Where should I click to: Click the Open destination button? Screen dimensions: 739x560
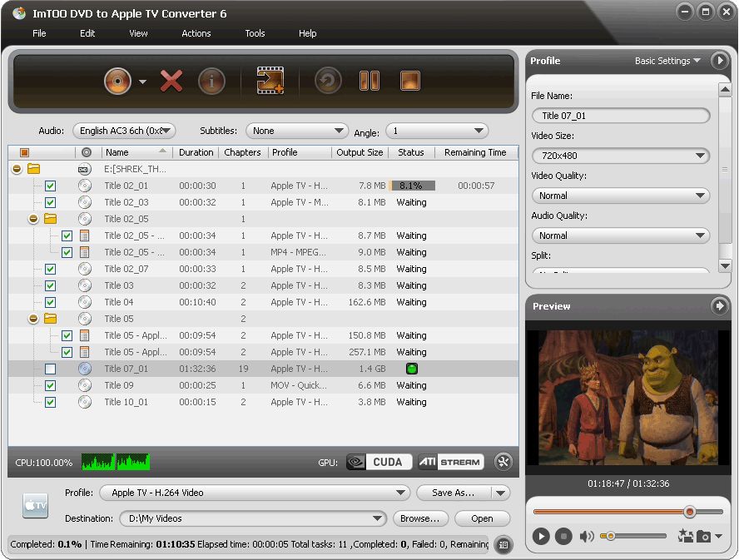pyautogui.click(x=482, y=518)
